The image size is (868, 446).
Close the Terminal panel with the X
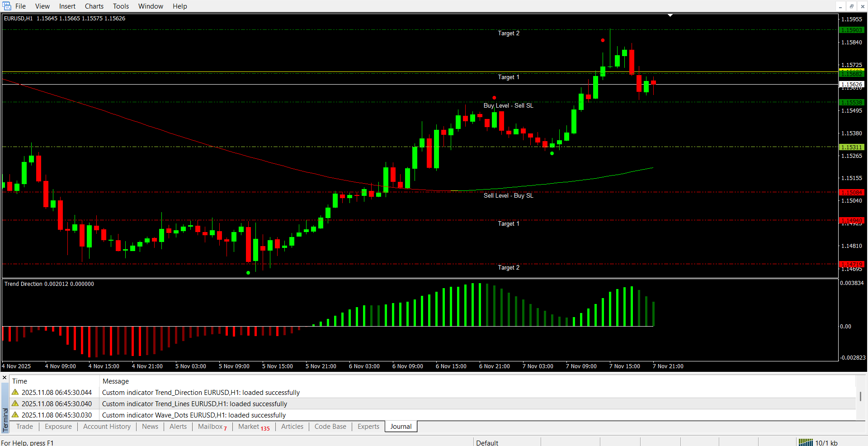click(5, 378)
